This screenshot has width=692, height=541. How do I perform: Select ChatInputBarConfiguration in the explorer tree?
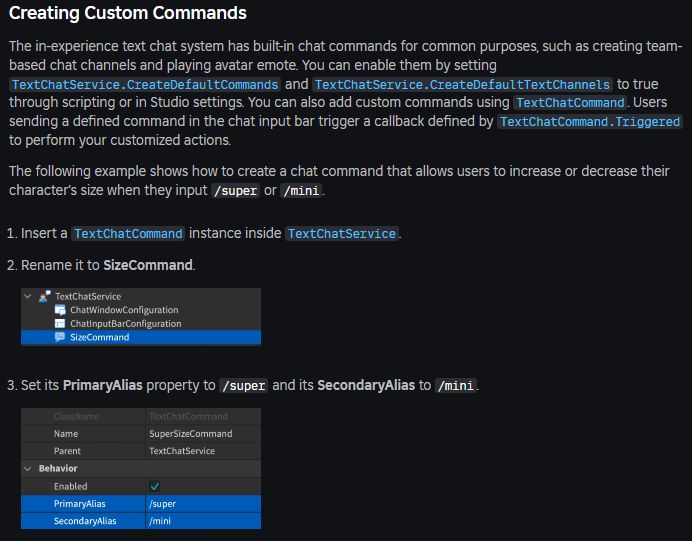point(125,324)
